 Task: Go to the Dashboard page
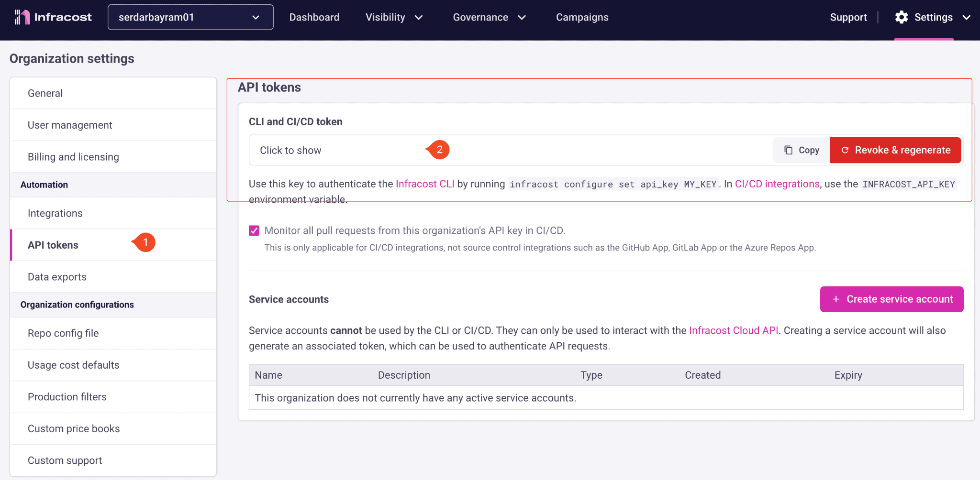(x=314, y=17)
